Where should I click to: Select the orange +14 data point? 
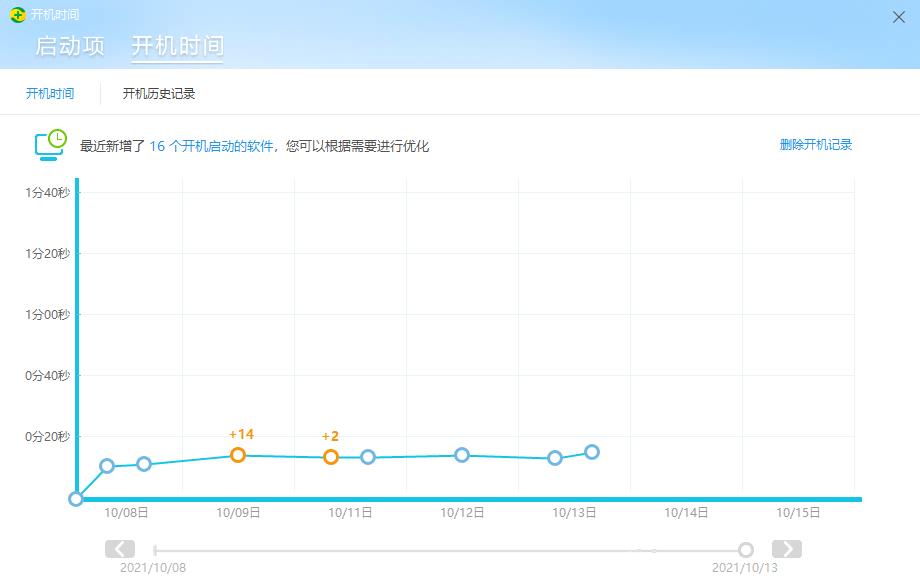click(237, 455)
